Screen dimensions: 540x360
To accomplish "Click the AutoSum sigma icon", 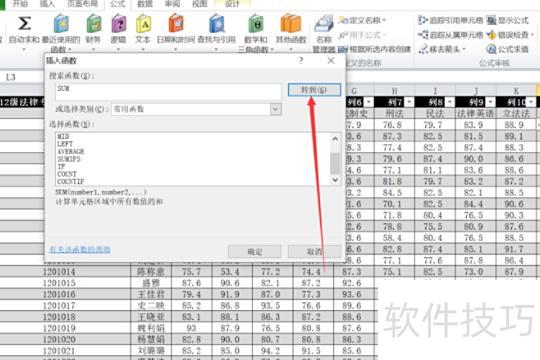I will [24, 23].
